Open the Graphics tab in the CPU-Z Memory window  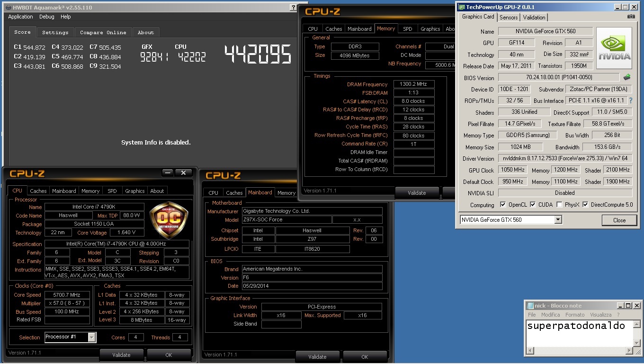pyautogui.click(x=430, y=29)
